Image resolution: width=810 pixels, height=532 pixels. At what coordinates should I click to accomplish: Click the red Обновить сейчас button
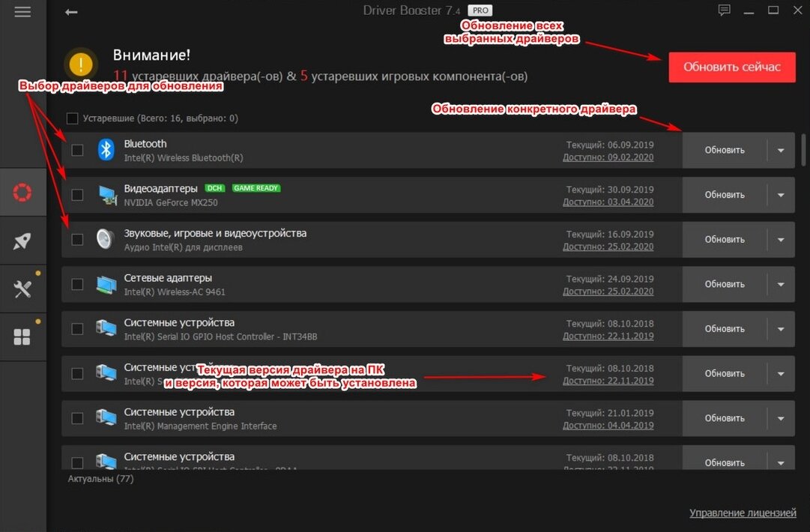coord(732,67)
